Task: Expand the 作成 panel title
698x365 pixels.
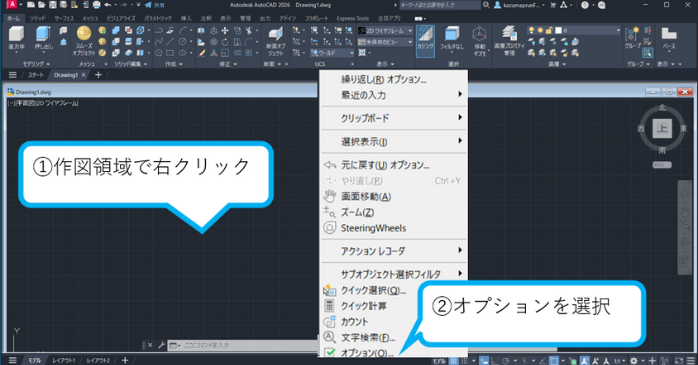Action: point(174,64)
